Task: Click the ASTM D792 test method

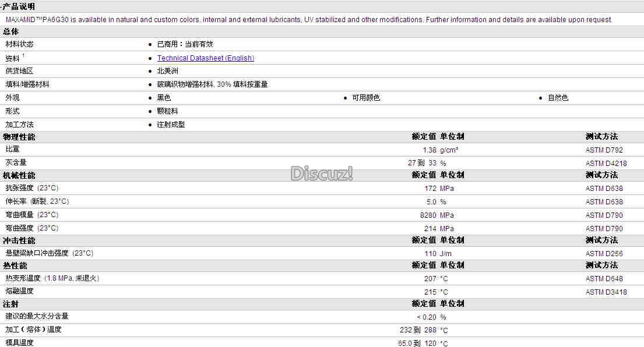Action: pos(604,150)
